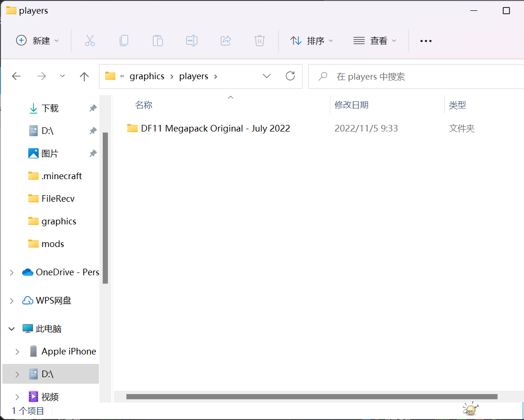Click the Cut scissors icon
Screen dimensions: 524x420
coord(90,41)
